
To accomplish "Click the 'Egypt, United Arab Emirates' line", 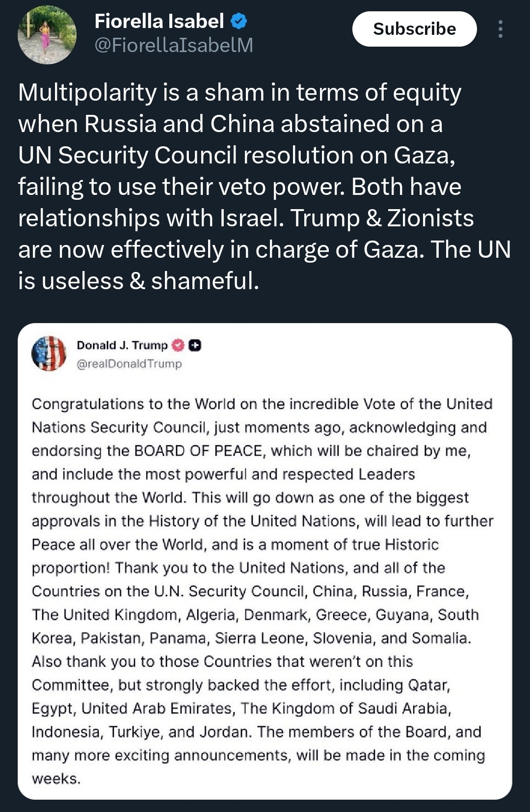I will tap(241, 708).
